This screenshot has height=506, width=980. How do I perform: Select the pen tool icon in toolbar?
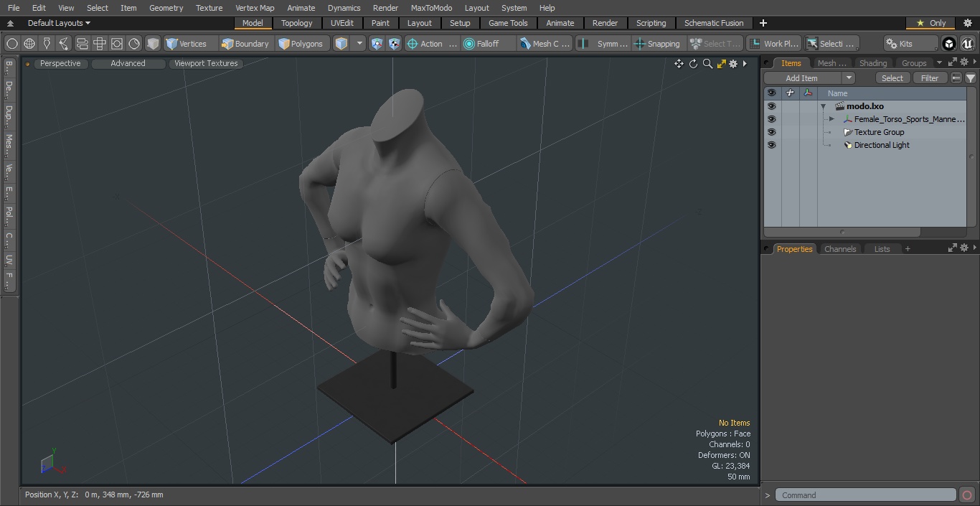click(x=47, y=44)
